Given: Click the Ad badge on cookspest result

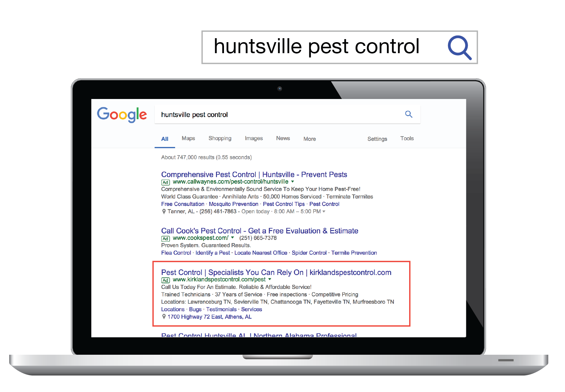Looking at the screenshot, I should click(165, 239).
